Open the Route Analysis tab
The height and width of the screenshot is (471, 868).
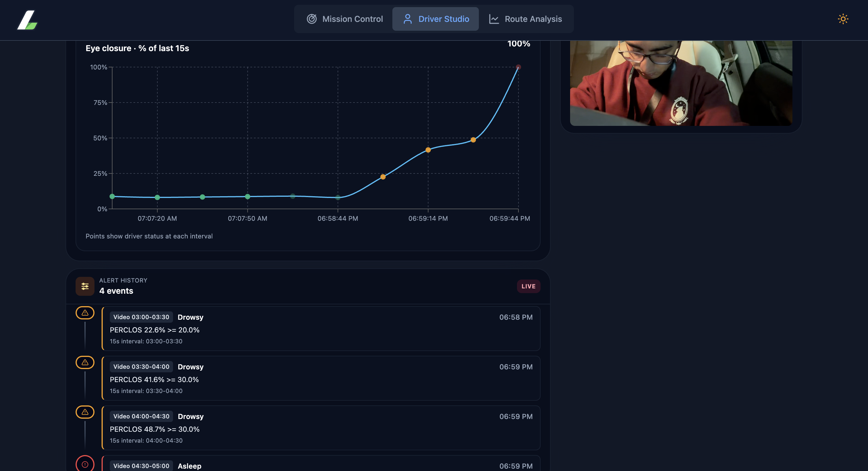point(526,19)
